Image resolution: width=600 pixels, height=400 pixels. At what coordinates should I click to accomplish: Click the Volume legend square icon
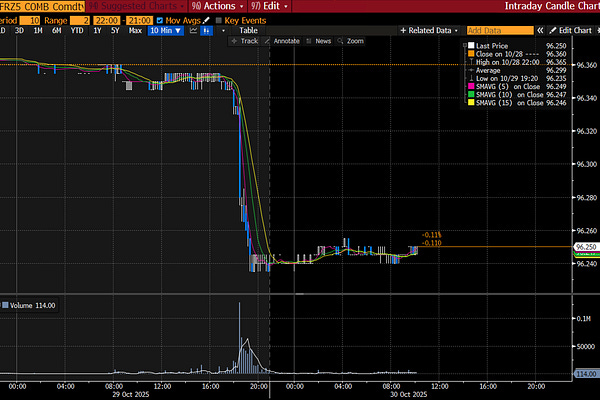pos(5,305)
